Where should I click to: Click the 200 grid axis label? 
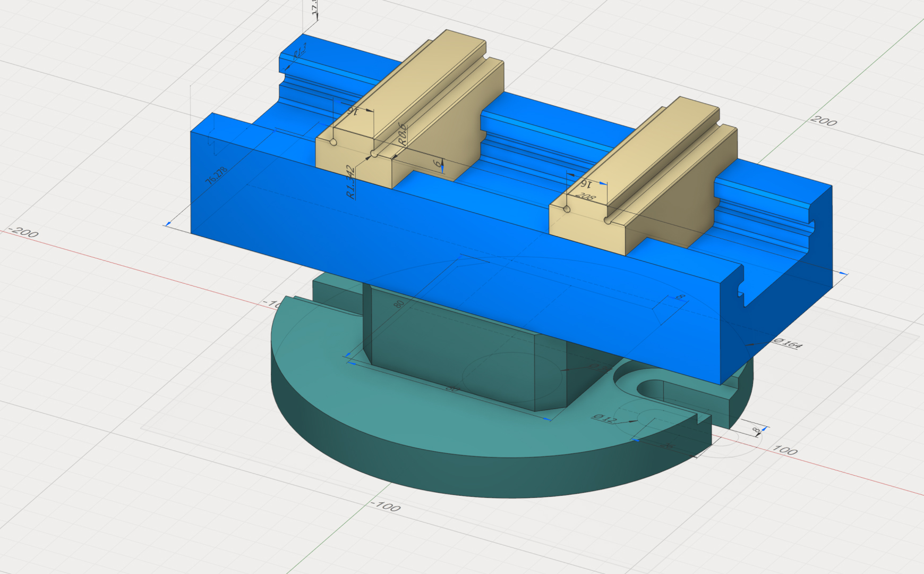point(824,121)
